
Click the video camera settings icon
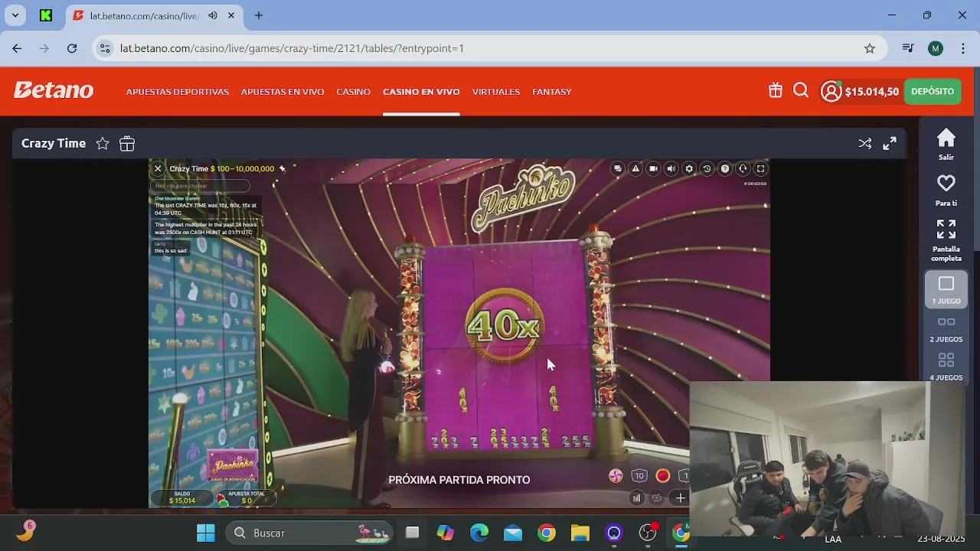coord(653,169)
